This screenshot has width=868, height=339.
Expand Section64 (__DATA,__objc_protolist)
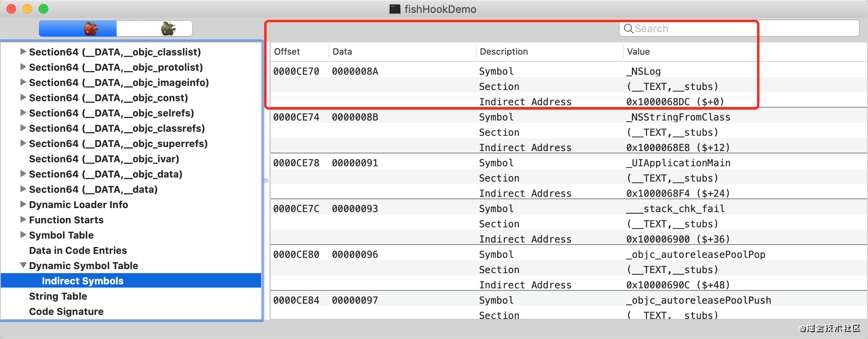pyautogui.click(x=23, y=67)
